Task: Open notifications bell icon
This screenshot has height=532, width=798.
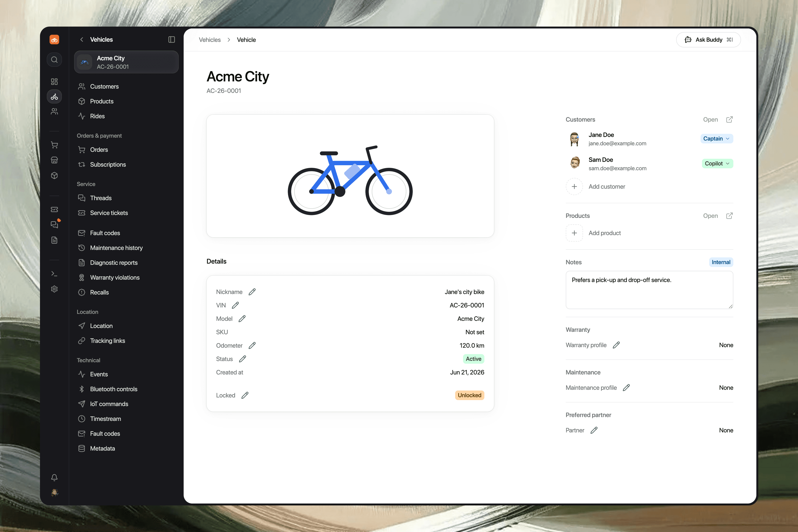Action: 54,477
